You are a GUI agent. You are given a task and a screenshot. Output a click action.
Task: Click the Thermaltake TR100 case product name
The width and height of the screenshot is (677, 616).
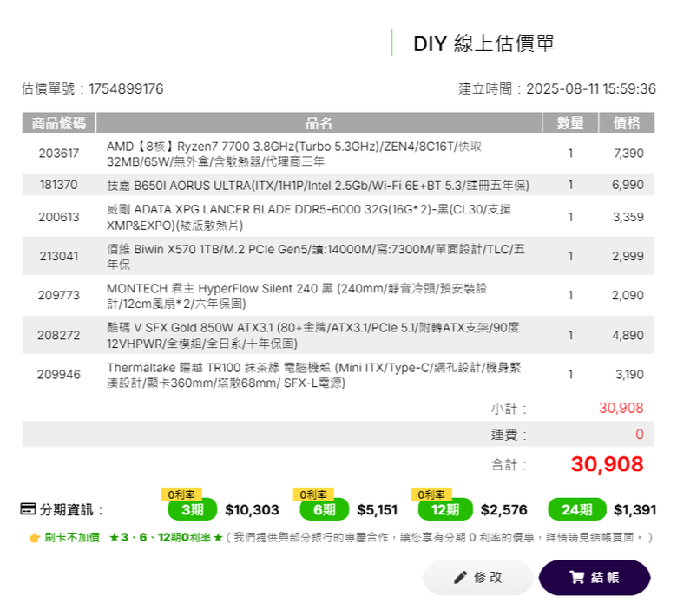pyautogui.click(x=314, y=375)
